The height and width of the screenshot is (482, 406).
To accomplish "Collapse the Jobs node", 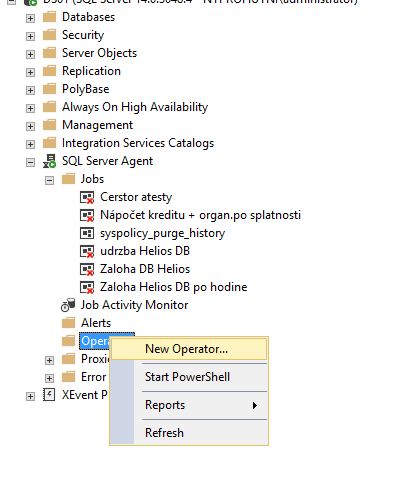I will (x=49, y=180).
